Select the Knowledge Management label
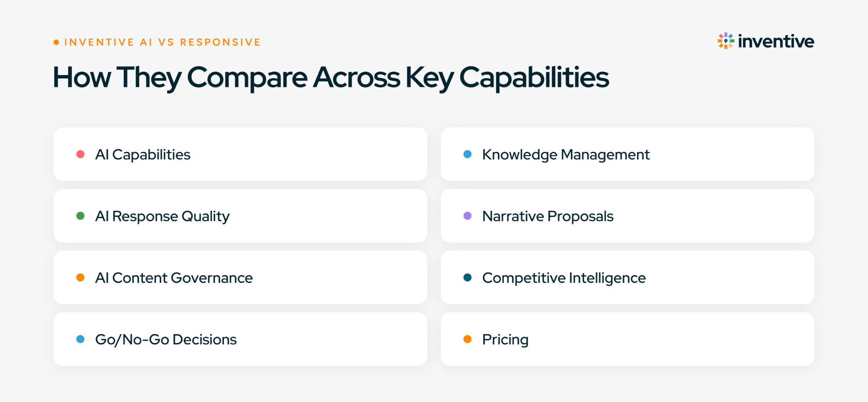Viewport: 868px width, 402px height. tap(566, 155)
